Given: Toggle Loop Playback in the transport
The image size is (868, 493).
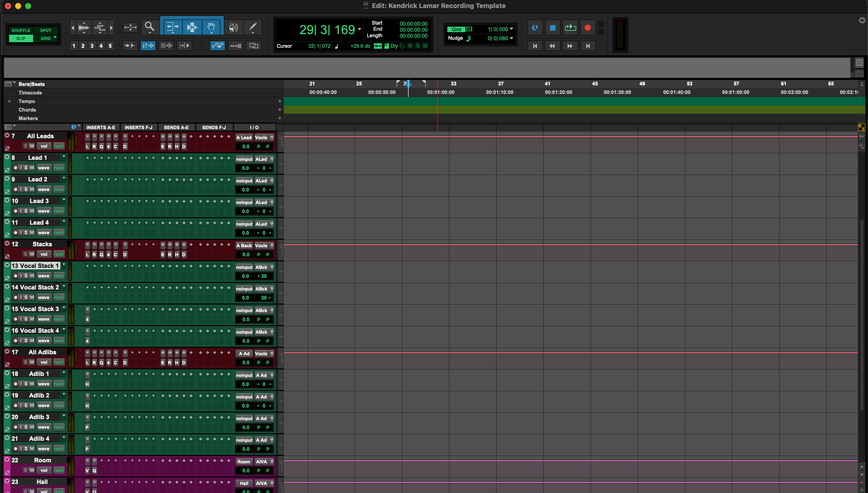Looking at the screenshot, I should coord(570,27).
